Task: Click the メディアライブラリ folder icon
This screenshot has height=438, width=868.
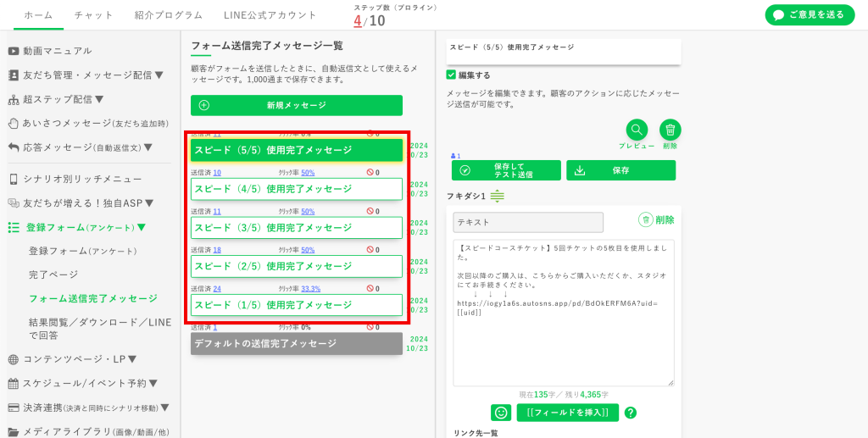Action: [x=14, y=432]
